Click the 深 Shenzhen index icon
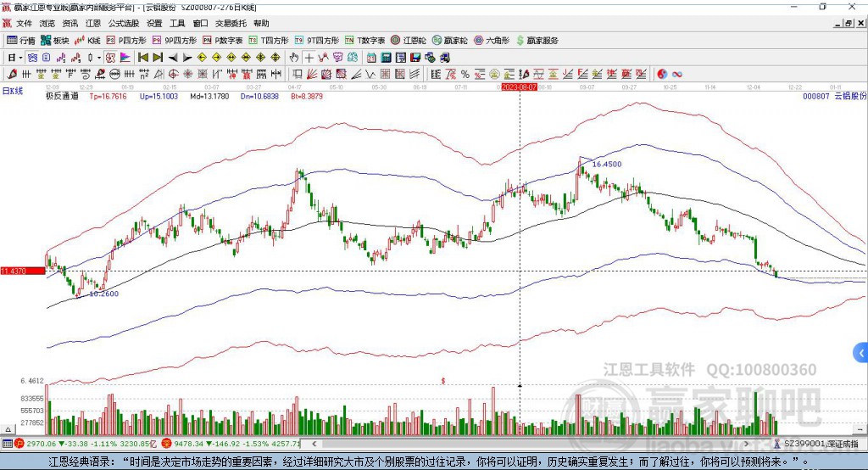This screenshot has height=470, width=868. [167, 444]
